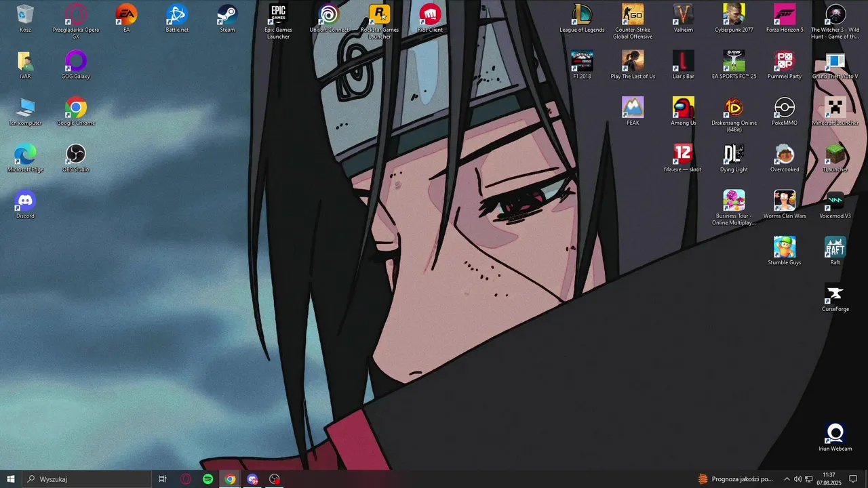Select the Dying Light shortcut
The width and height of the screenshot is (868, 488).
click(x=734, y=159)
